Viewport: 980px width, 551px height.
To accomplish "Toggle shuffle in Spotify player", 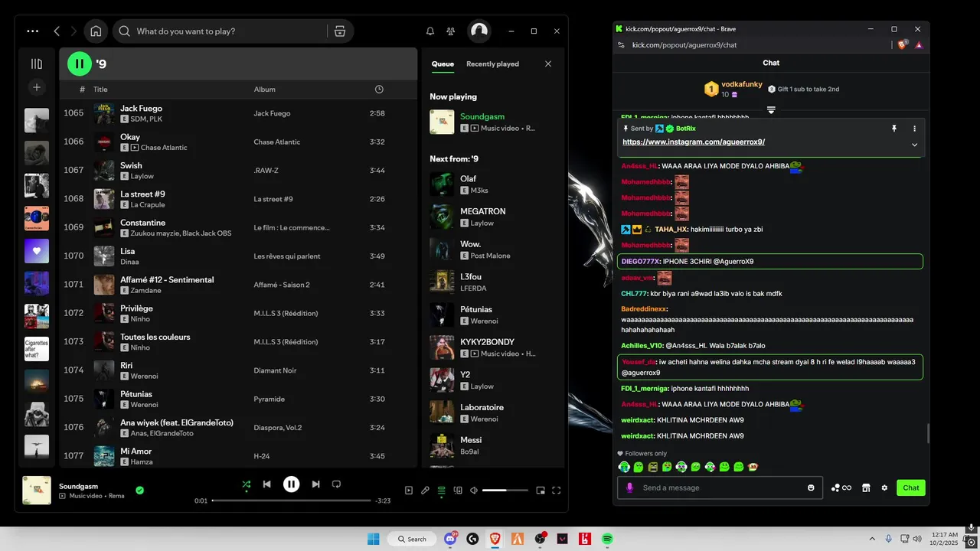I will (x=246, y=484).
